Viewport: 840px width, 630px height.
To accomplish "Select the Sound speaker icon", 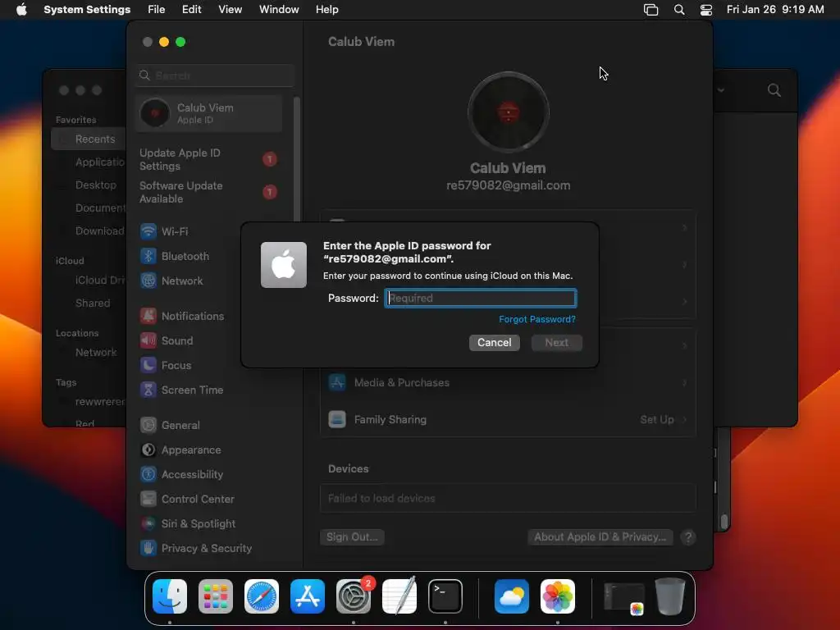I will [148, 340].
